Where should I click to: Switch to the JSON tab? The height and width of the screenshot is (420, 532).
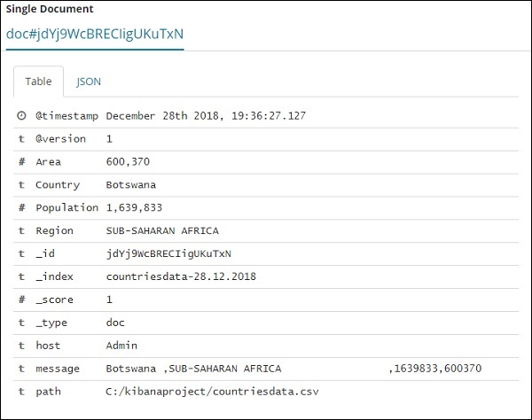tap(89, 82)
